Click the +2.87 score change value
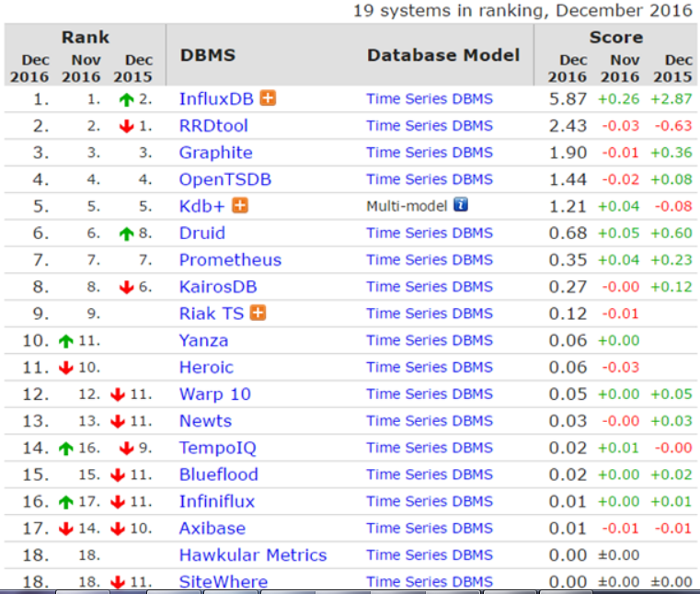Screen dimensions: 700x594 671,98
